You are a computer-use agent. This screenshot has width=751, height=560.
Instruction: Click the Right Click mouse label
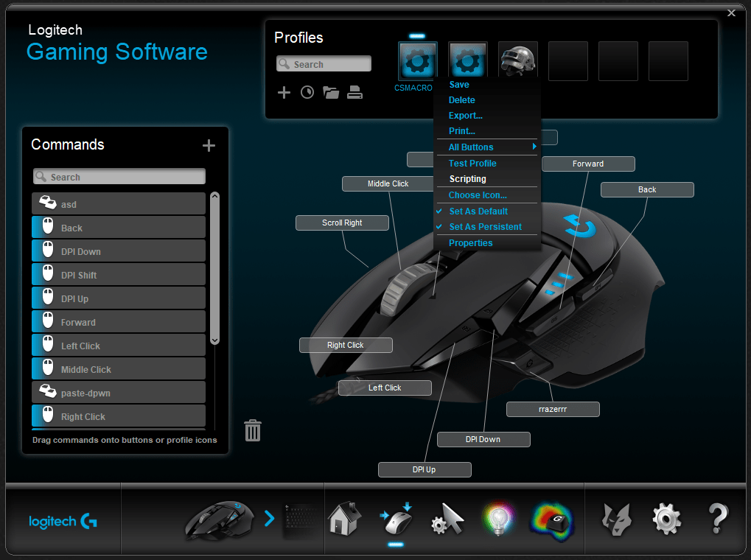(346, 345)
